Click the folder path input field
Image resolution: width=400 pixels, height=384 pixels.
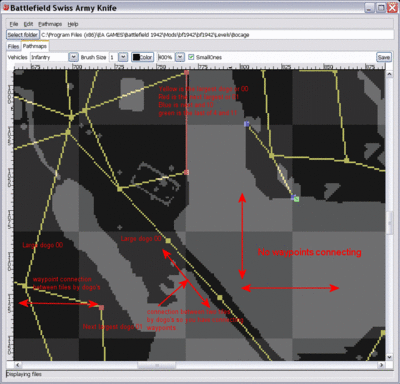(x=217, y=35)
